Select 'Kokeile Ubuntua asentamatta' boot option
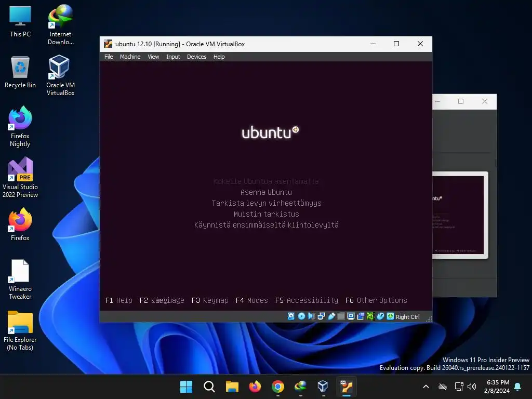Viewport: 532px width, 399px height. click(266, 181)
